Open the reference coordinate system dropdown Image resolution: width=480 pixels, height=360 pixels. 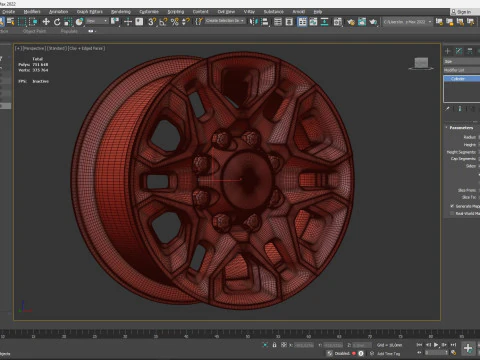point(97,21)
